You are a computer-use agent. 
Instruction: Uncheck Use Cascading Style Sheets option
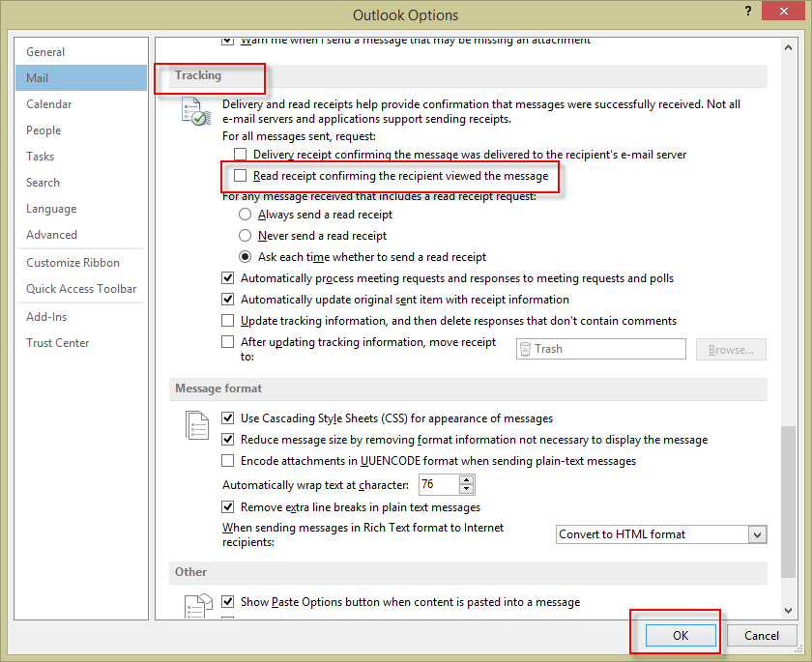click(228, 417)
